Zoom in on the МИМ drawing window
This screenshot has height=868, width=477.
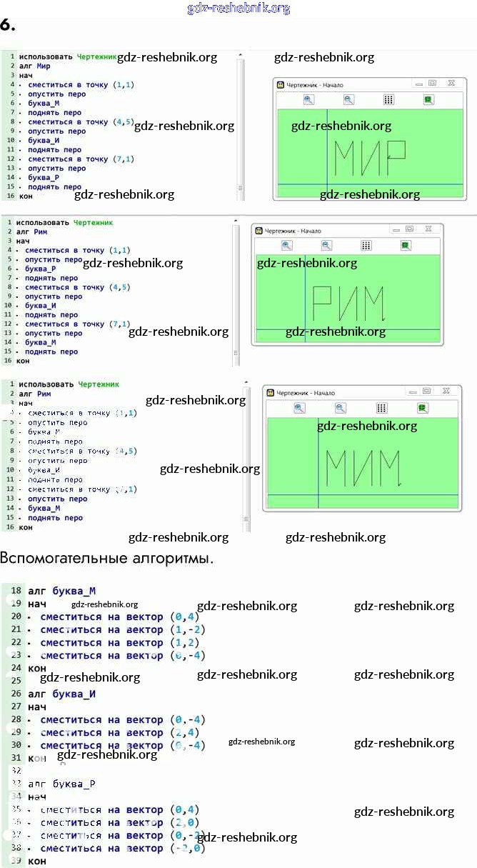[x=299, y=408]
